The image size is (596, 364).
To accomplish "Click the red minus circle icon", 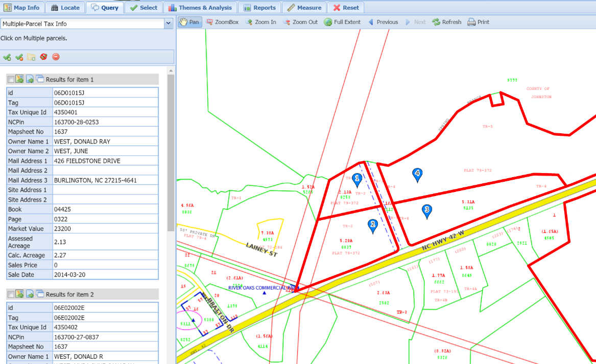I will pos(56,57).
